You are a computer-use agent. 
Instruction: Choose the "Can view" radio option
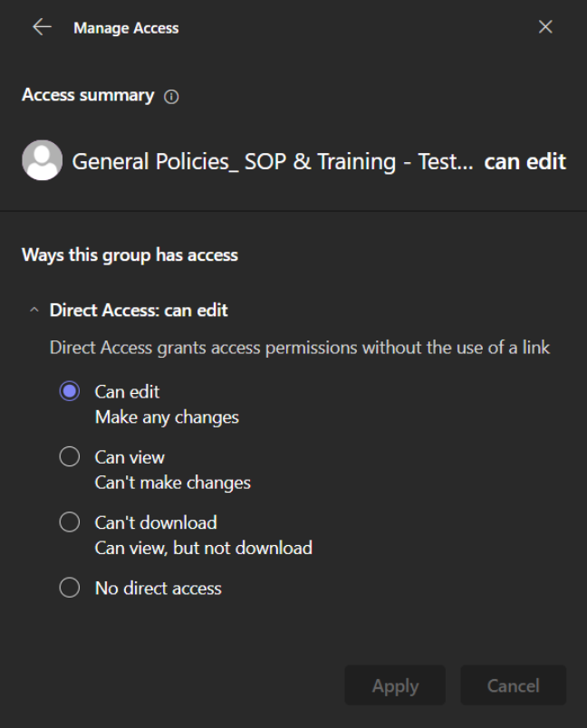tap(70, 457)
